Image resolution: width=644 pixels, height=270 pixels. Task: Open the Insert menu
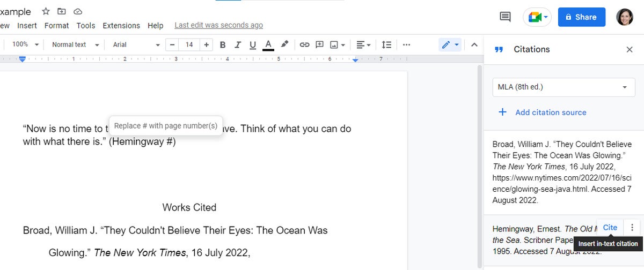point(27,25)
